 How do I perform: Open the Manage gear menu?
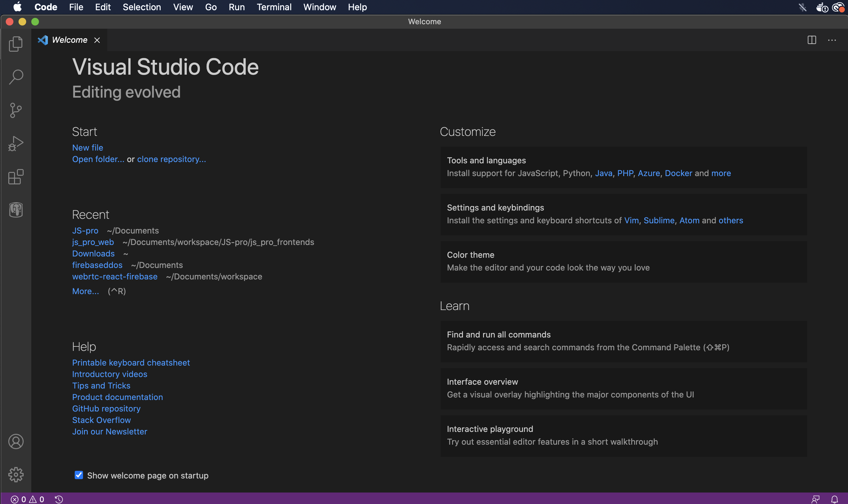[16, 474]
